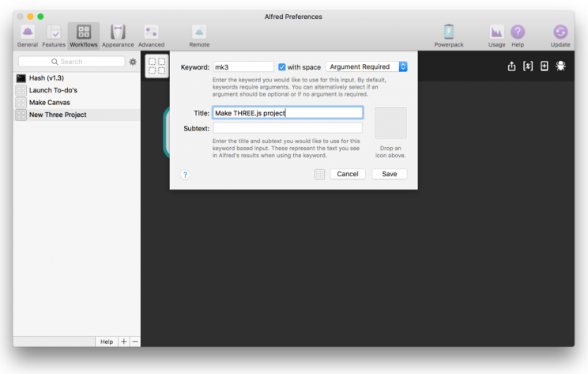588x374 pixels.
Task: Open the workflow debugger bug icon
Action: [560, 66]
